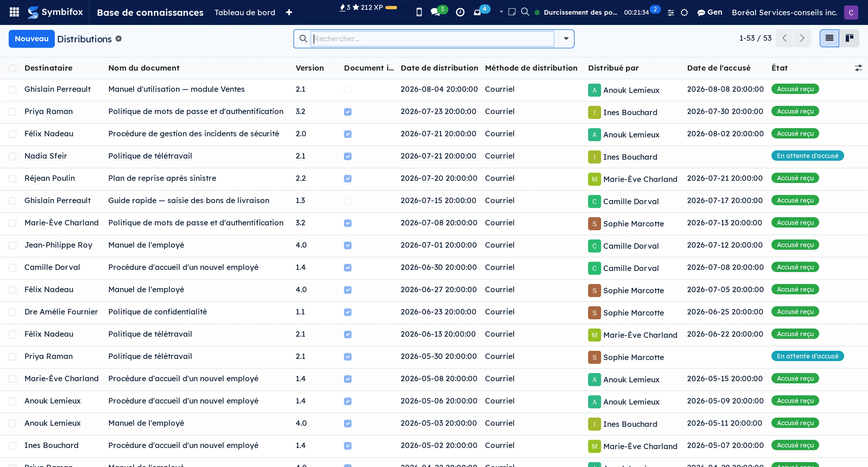The width and height of the screenshot is (868, 467).
Task: Switch to kanban view
Action: click(x=849, y=39)
